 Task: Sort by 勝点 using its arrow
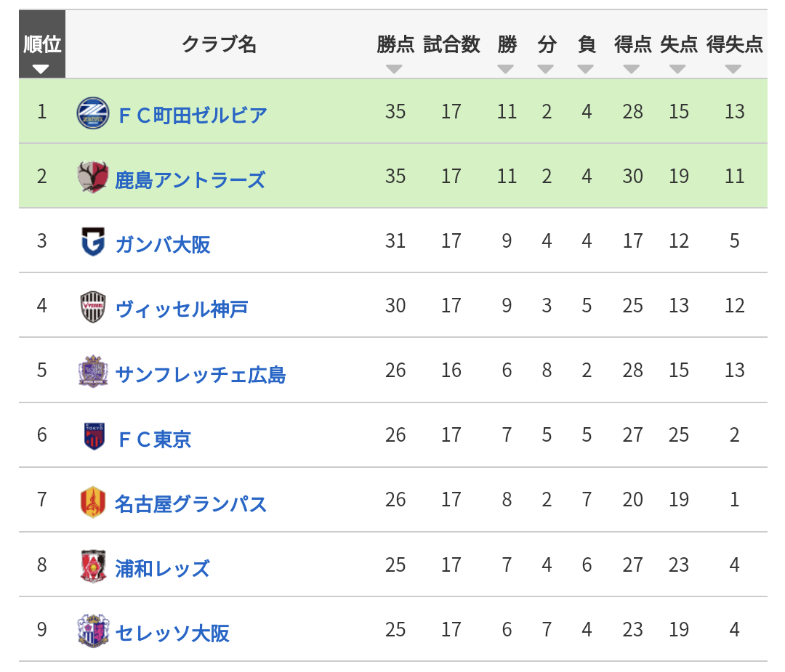click(x=395, y=69)
